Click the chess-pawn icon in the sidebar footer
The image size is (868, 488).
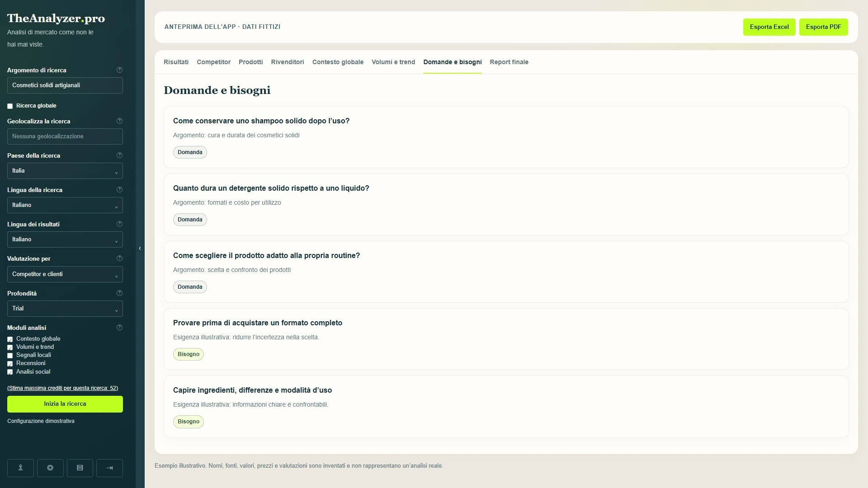point(20,468)
